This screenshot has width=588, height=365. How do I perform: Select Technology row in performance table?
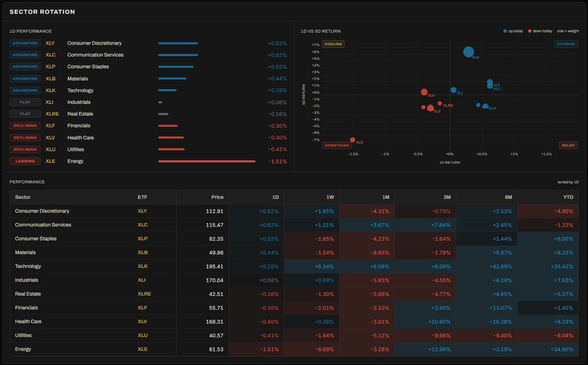click(294, 267)
